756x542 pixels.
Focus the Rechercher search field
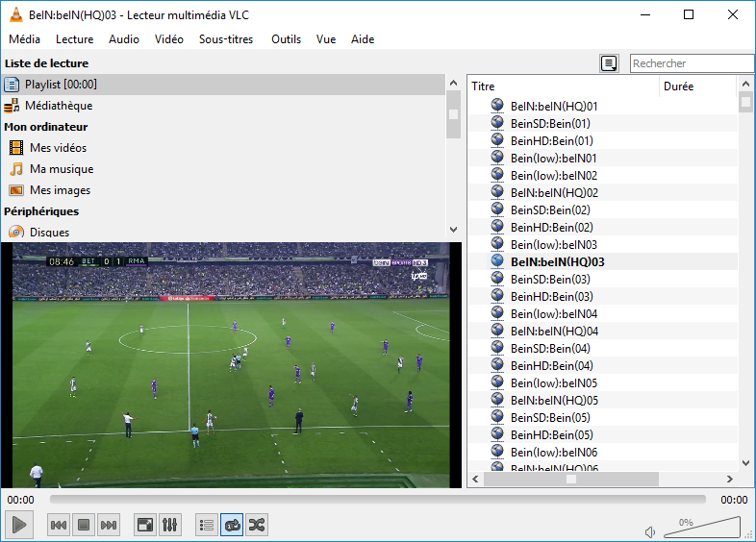[x=692, y=63]
